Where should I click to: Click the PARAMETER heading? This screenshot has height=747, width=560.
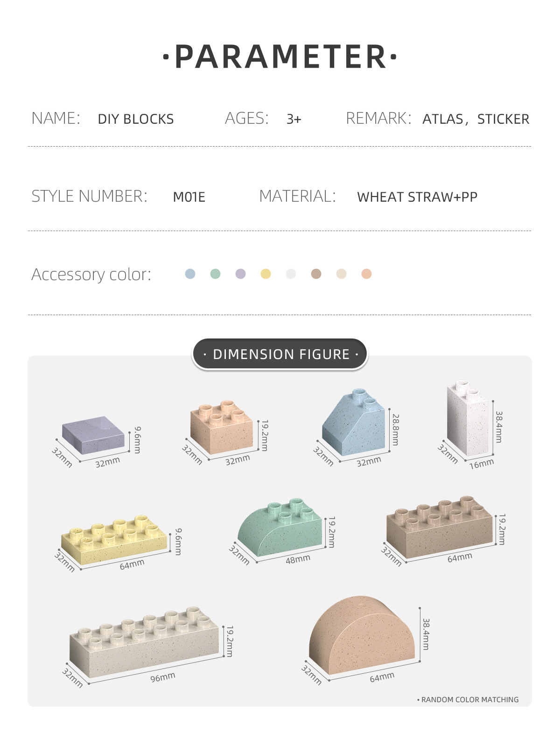pyautogui.click(x=280, y=57)
